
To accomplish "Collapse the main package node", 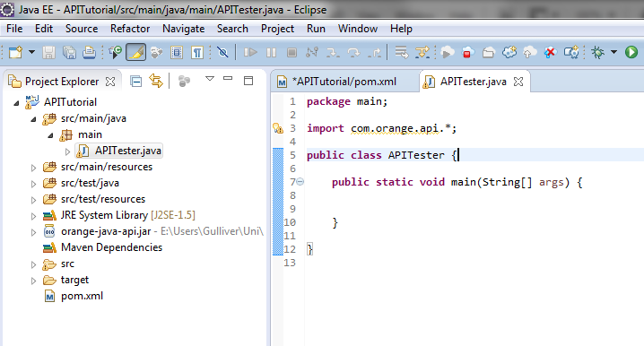I will pos(50,135).
